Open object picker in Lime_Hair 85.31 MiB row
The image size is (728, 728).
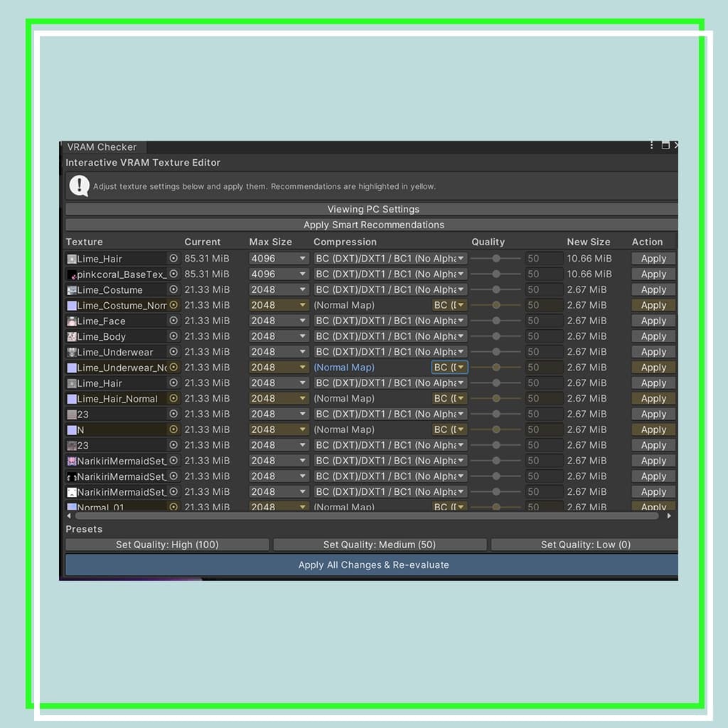tap(173, 258)
